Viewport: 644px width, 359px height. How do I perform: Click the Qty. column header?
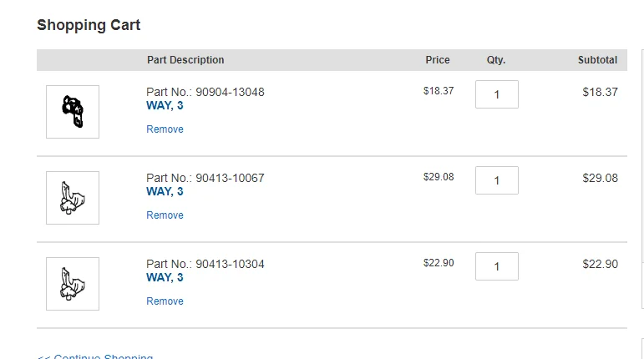pyautogui.click(x=496, y=60)
